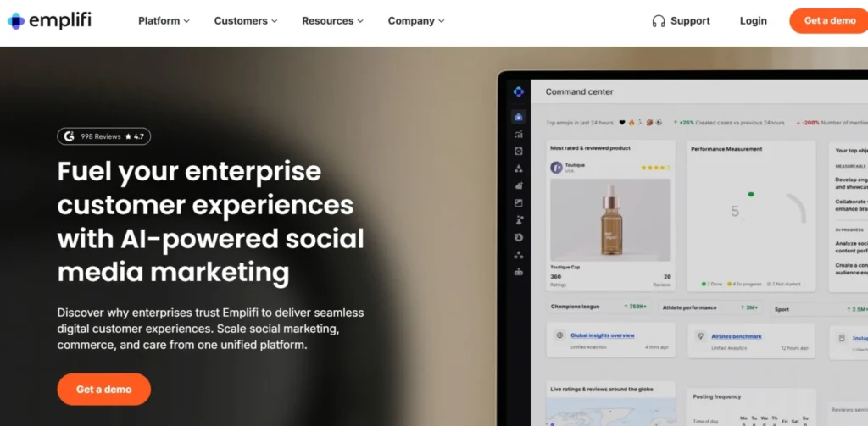Expand the Resources dropdown chevron
868x426 pixels.
click(x=360, y=21)
